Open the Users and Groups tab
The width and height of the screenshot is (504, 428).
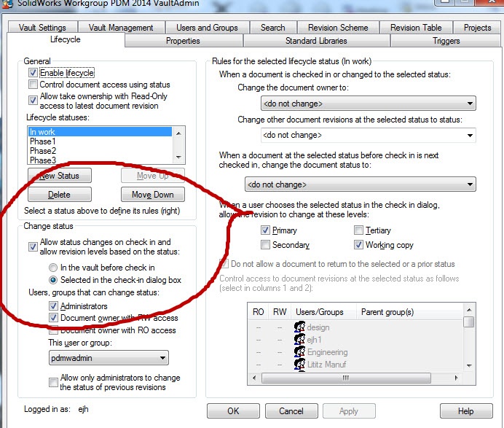click(207, 28)
